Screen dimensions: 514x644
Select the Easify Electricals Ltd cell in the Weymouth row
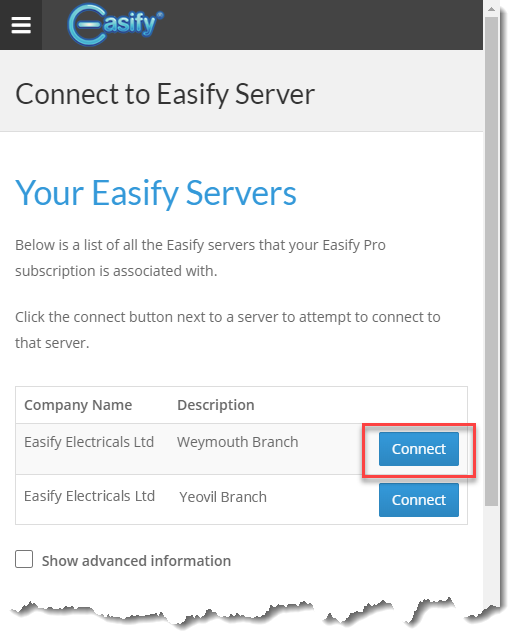[x=89, y=442]
